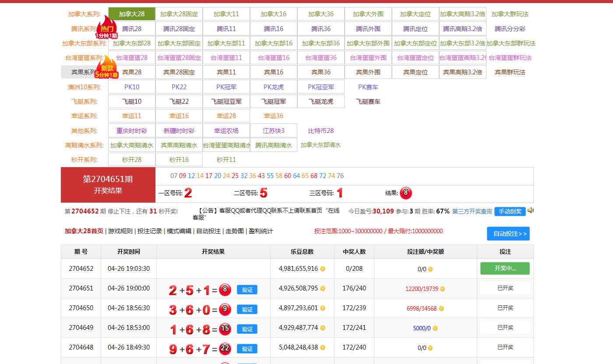
Task: Click the 热门 flame badge
Action: (106, 28)
